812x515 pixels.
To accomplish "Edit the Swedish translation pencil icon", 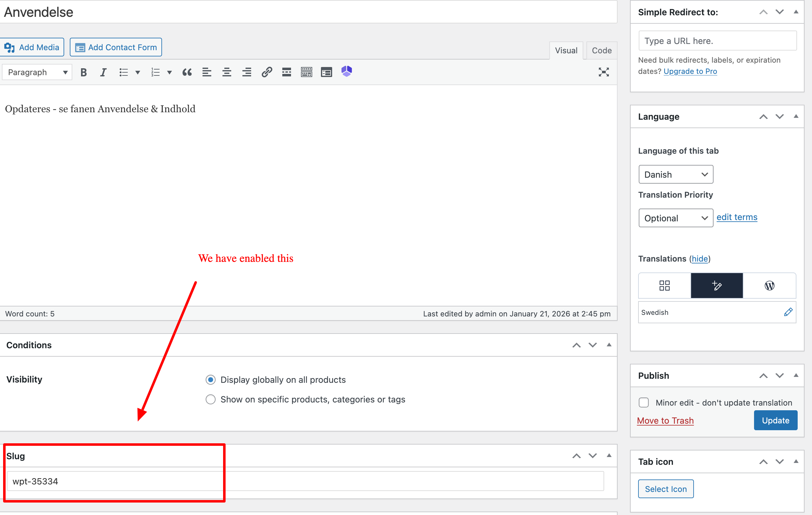I will (788, 312).
